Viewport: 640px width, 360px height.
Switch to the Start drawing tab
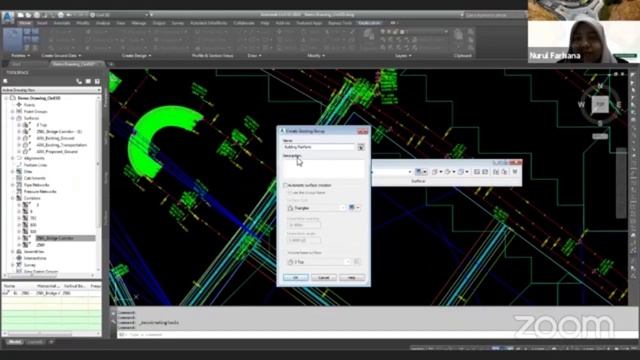pyautogui.click(x=16, y=64)
